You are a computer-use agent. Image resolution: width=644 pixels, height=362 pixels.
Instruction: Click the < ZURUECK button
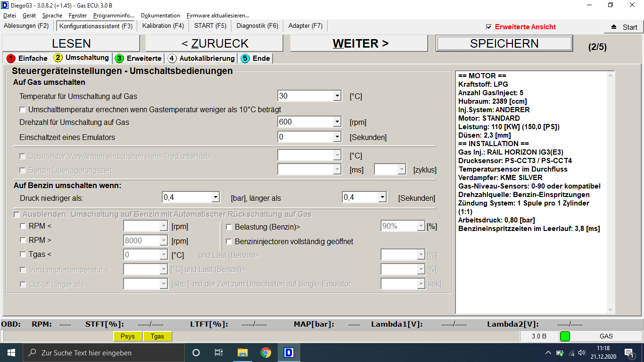click(x=215, y=43)
